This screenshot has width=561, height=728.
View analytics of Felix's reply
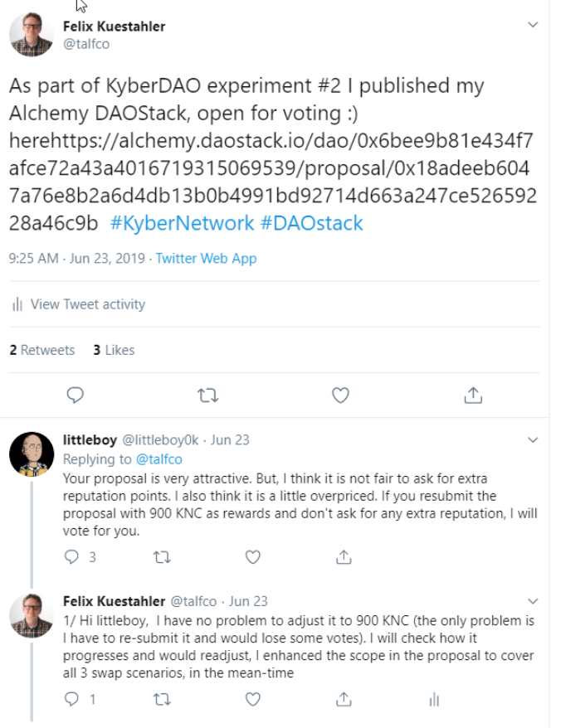(433, 700)
